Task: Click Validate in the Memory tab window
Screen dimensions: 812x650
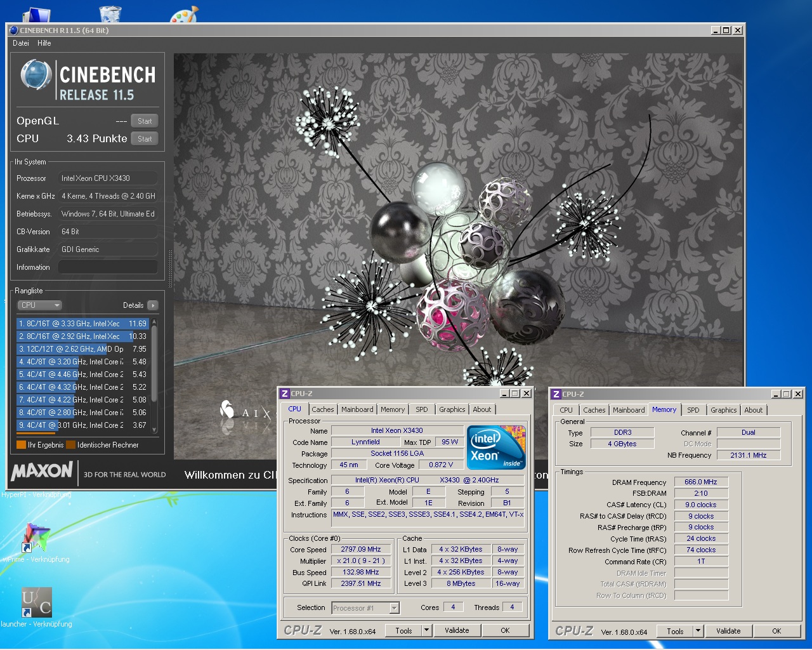Action: tap(728, 631)
